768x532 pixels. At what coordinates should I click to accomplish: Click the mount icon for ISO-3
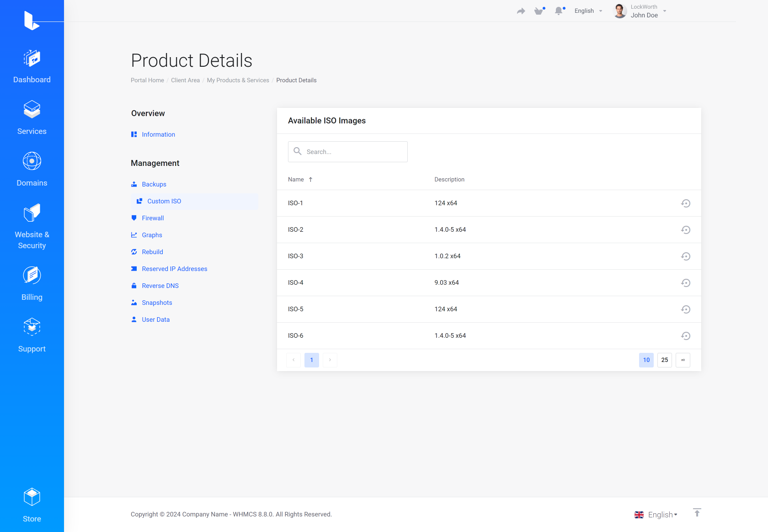pyautogui.click(x=686, y=256)
